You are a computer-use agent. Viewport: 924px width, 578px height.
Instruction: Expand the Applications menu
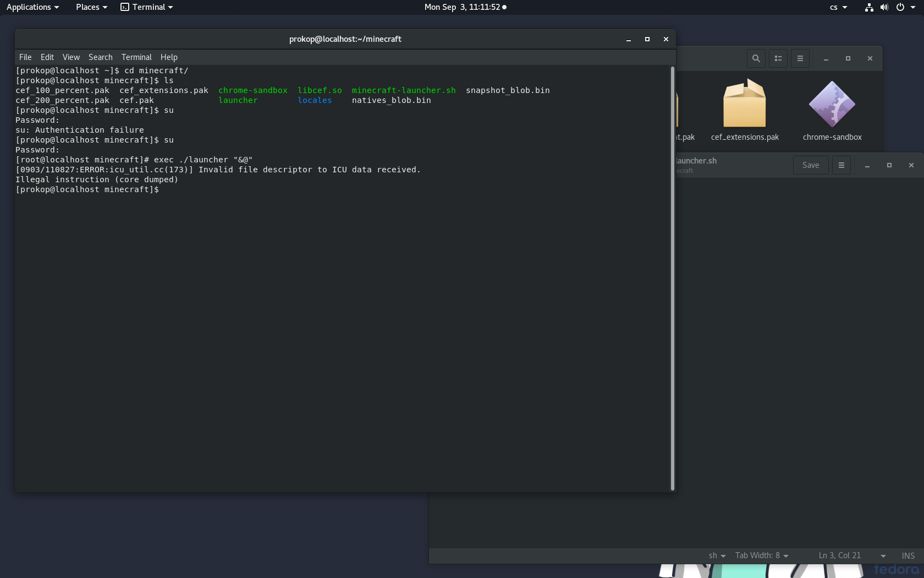(x=32, y=7)
